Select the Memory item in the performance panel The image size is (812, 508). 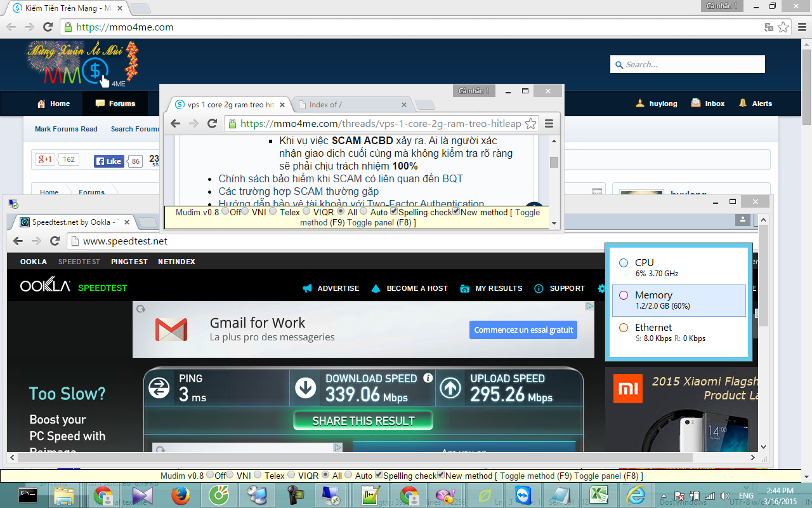coord(679,300)
